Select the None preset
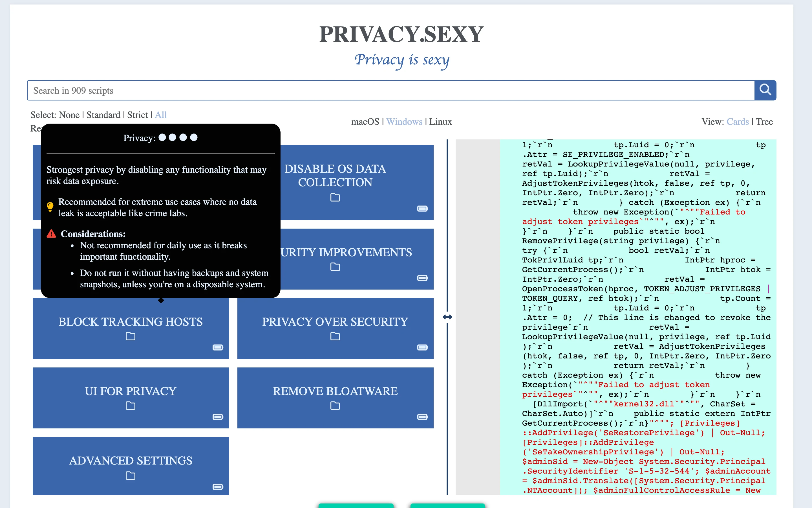This screenshot has width=812, height=508. pos(69,115)
